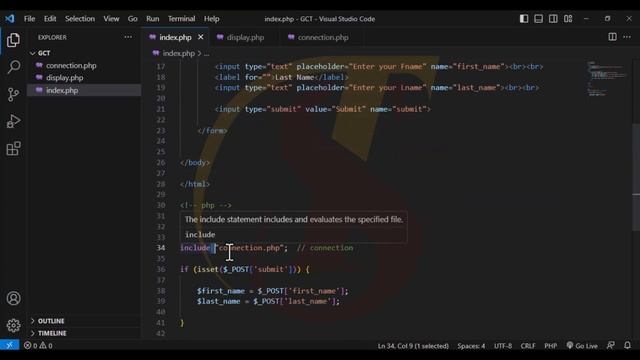Open the Manage gear settings icon
This screenshot has height=360, width=640.
[x=13, y=325]
